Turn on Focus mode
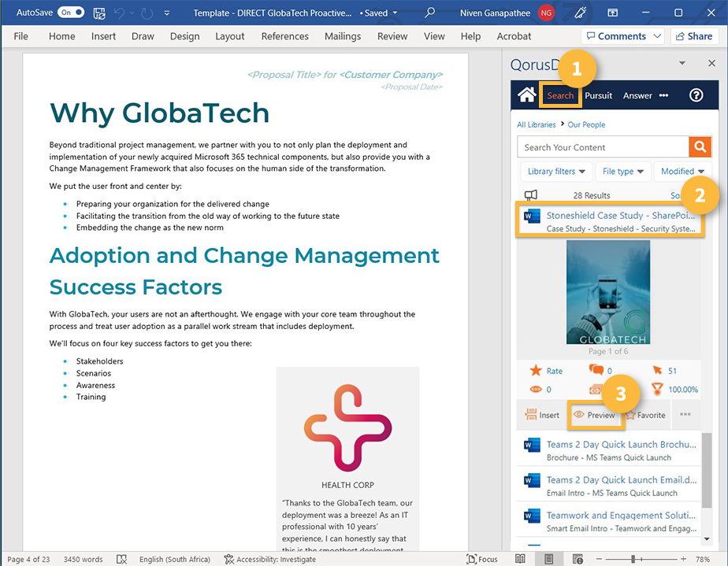Viewport: 728px width, 566px height. [x=482, y=559]
